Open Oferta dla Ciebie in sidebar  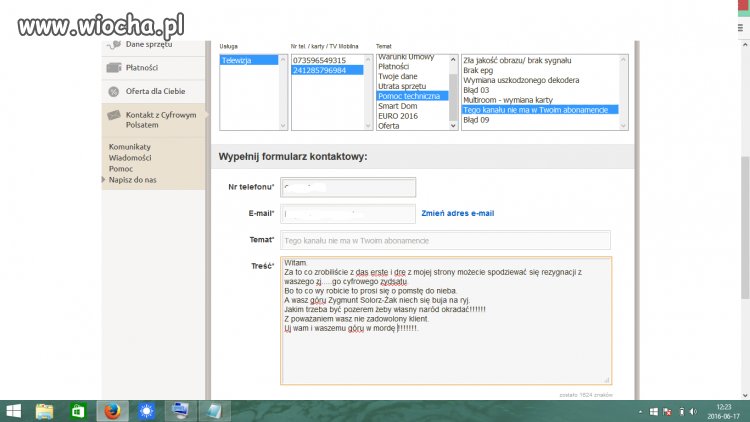tap(153, 91)
